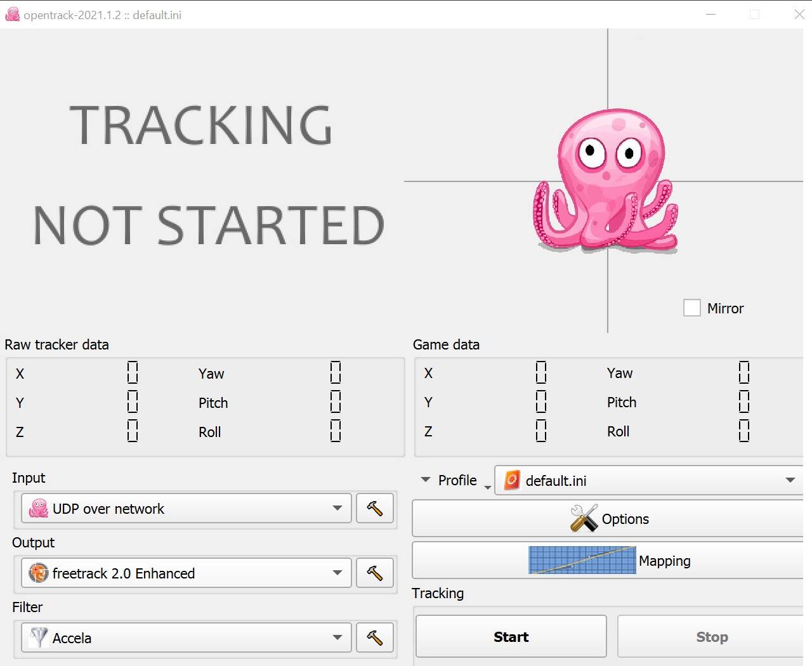Enable the Mirror checkbox
812x666 pixels.
tap(692, 308)
